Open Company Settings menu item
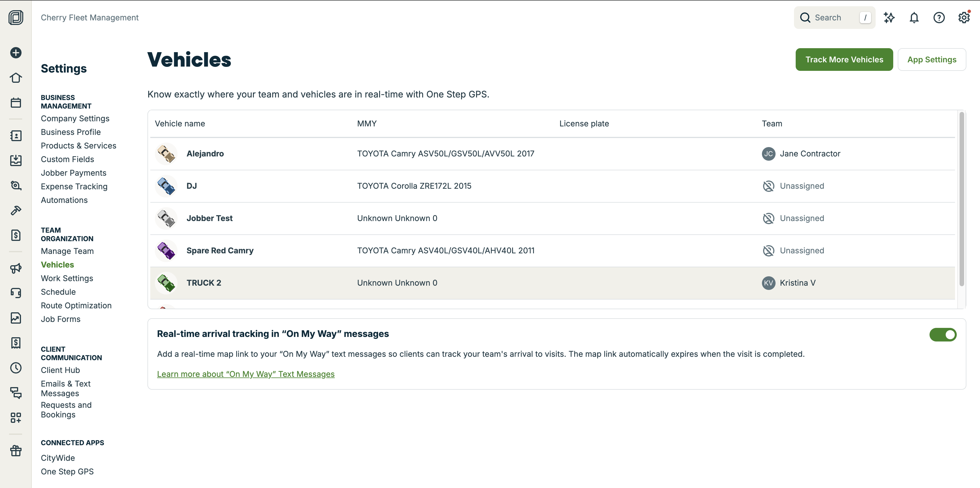The image size is (980, 488). pos(75,118)
